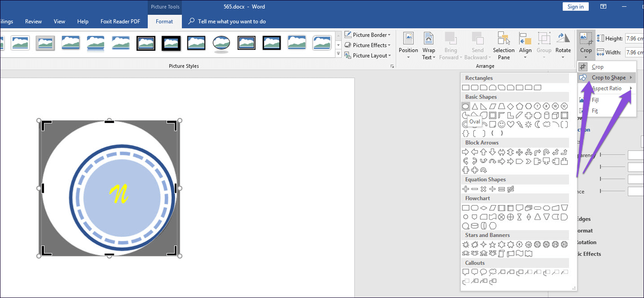Select Fill from the Crop menu
Screen dimensions: 644x298
pos(595,100)
